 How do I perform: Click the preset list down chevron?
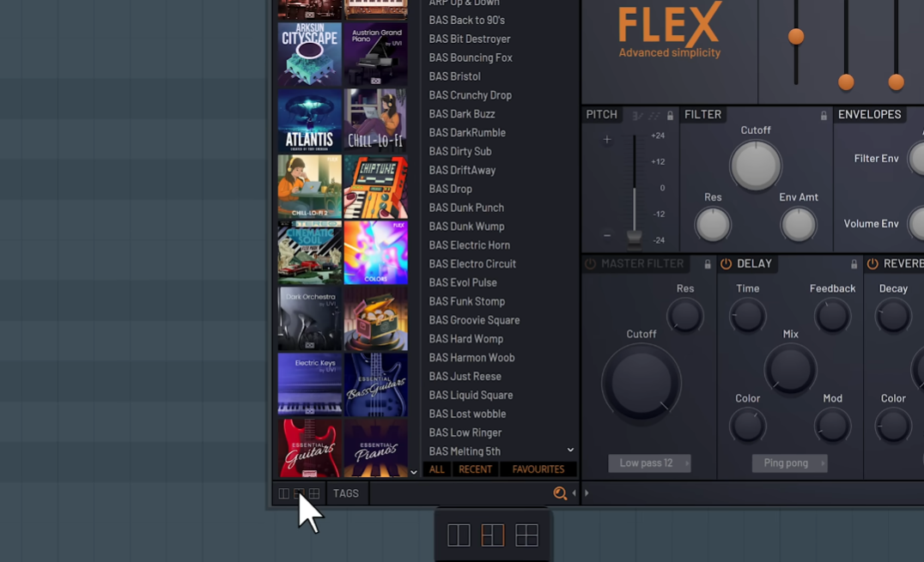[570, 450]
